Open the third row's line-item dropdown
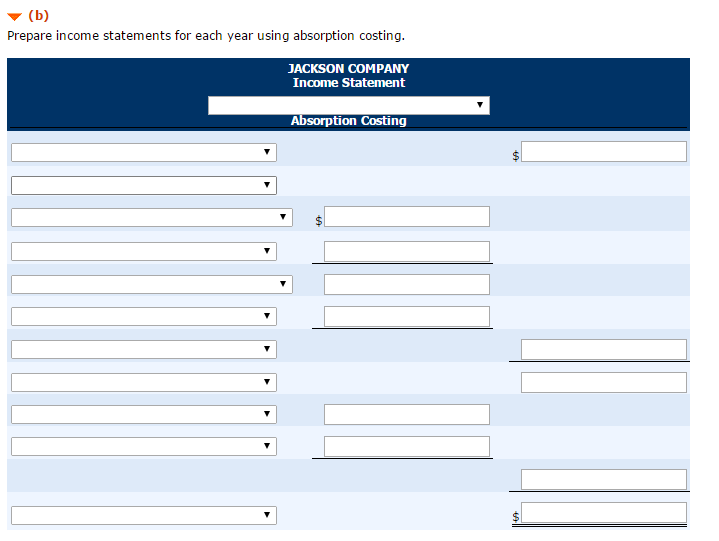Image resolution: width=719 pixels, height=541 pixels. point(151,217)
